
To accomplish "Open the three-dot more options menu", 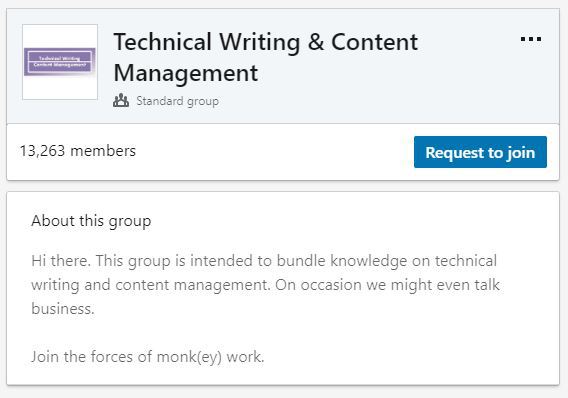I will coord(531,39).
